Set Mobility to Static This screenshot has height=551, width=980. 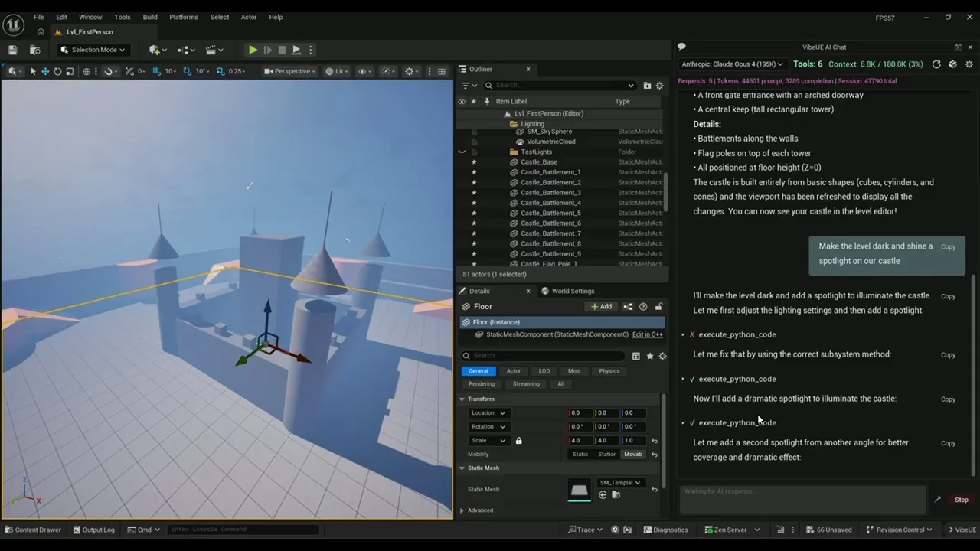pyautogui.click(x=580, y=455)
